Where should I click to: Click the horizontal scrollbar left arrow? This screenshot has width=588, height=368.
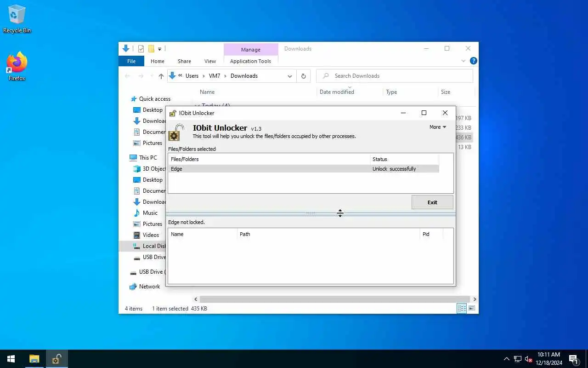(196, 299)
